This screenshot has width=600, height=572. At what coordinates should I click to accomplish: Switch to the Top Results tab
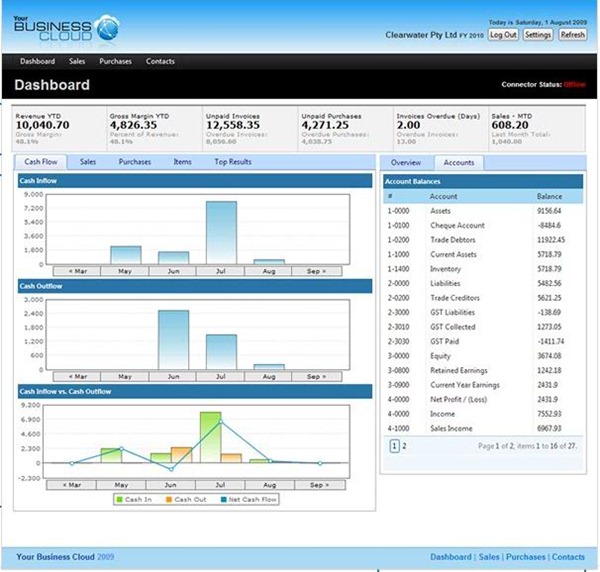click(233, 162)
